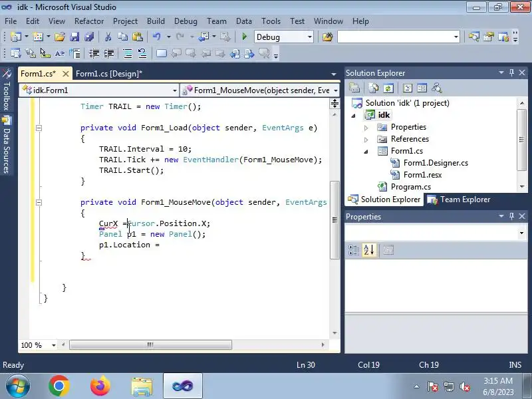This screenshot has width=532, height=399.
Task: Click Show All Files in Solution Explorer
Action: pyautogui.click(x=374, y=88)
